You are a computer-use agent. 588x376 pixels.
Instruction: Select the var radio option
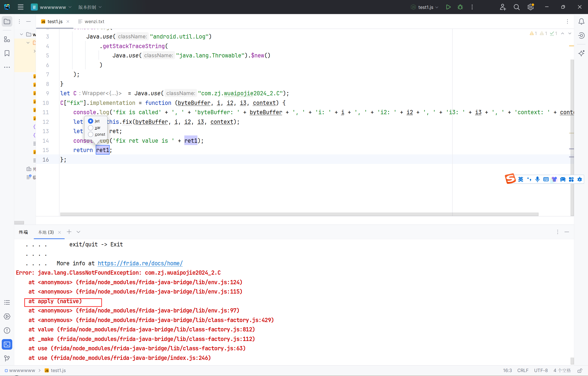[x=91, y=128]
